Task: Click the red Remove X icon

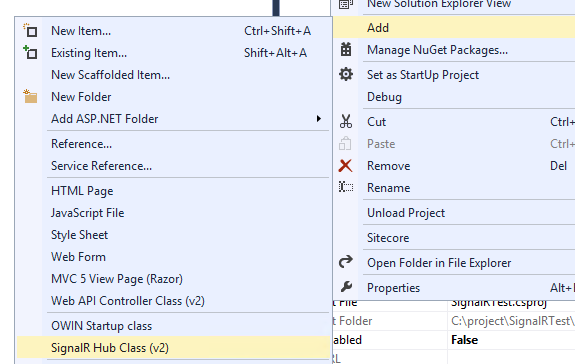Action: (345, 166)
